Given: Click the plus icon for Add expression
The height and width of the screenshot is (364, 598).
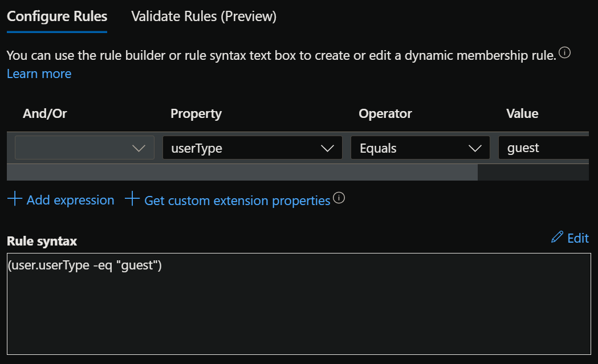Looking at the screenshot, I should [x=15, y=199].
